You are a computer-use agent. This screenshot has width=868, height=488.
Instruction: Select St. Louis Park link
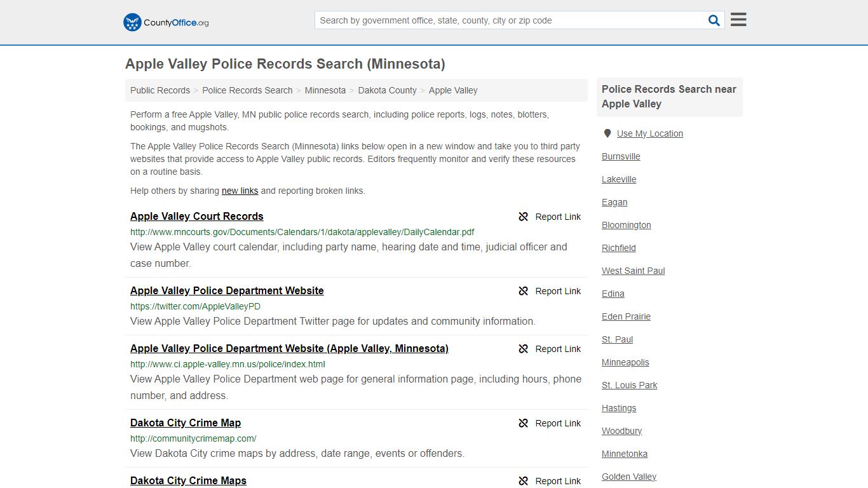(x=629, y=385)
